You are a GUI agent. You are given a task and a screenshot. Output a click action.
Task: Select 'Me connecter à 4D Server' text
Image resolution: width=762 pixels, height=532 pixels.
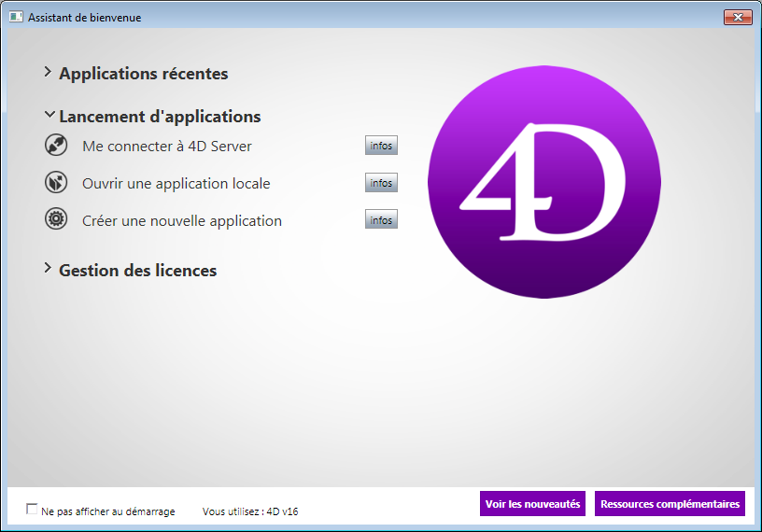[166, 147]
